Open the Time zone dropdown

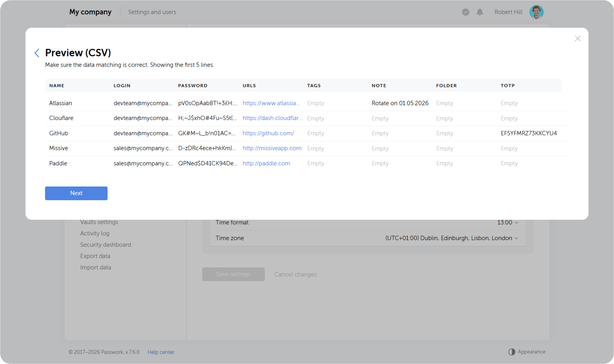(x=451, y=238)
